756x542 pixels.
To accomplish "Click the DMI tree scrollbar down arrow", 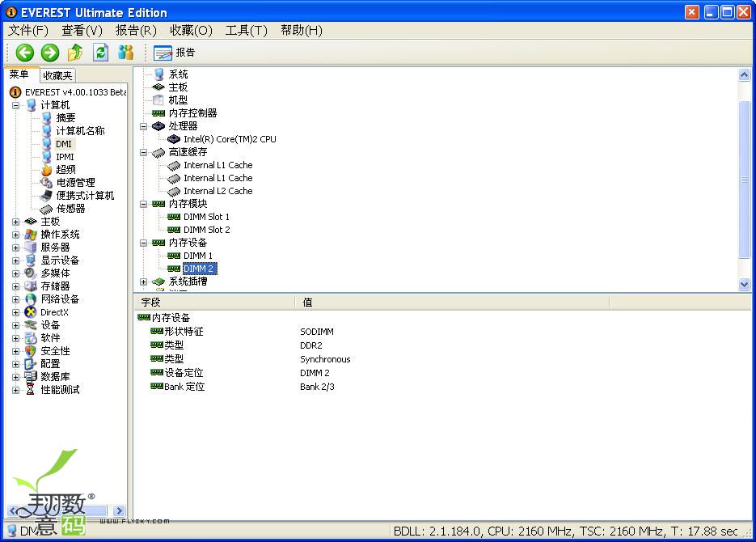I will pyautogui.click(x=745, y=284).
